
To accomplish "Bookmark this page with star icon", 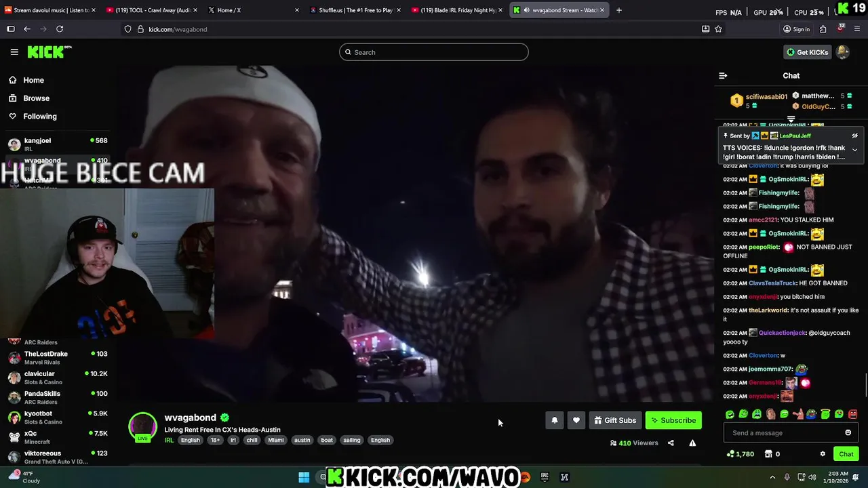I will pos(718,29).
